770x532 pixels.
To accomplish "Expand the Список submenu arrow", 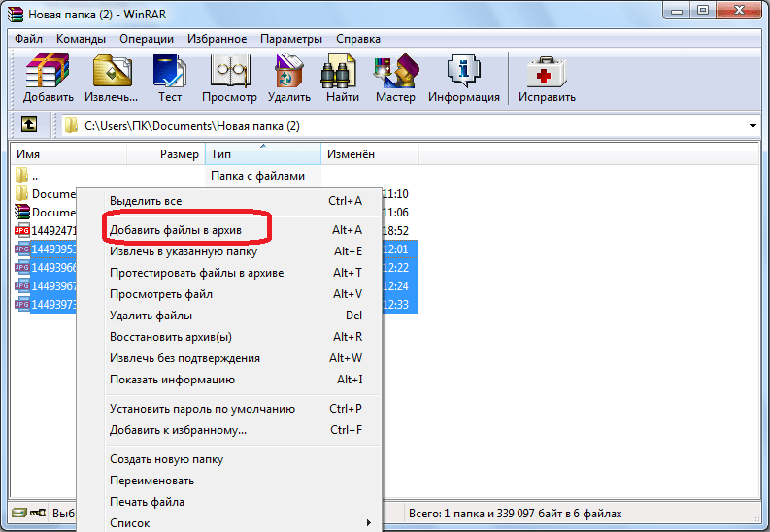I will pyautogui.click(x=369, y=522).
